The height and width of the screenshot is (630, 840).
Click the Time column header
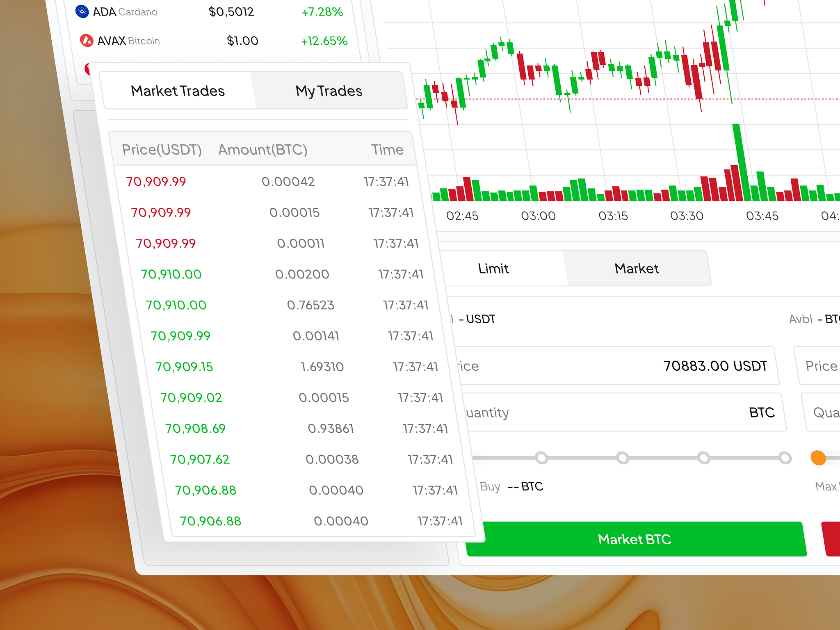click(x=387, y=150)
